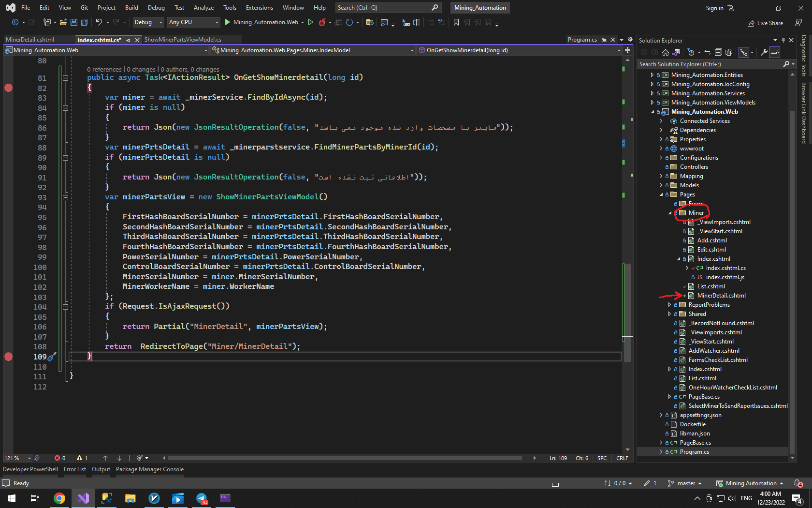812x508 pixels.
Task: Undo the last edit with the Undo arrow
Action: coord(99,22)
